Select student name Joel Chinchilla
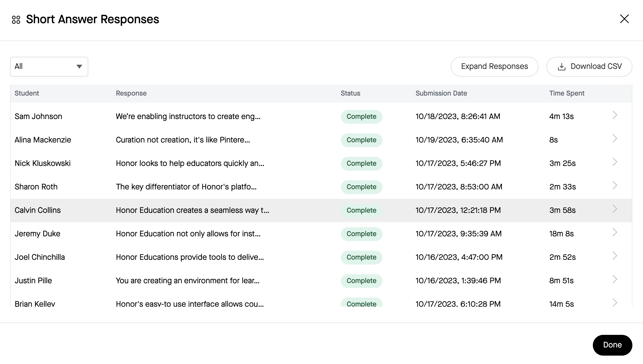 click(40, 257)
